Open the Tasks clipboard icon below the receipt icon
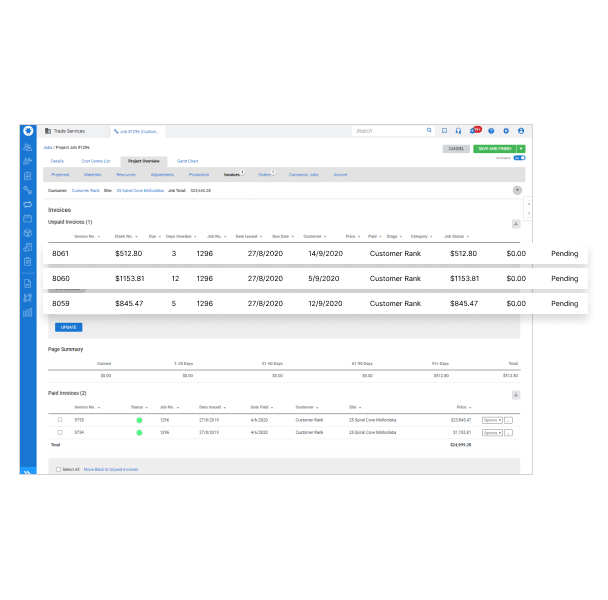Image resolution: width=608 pixels, height=600 pixels. (28, 261)
